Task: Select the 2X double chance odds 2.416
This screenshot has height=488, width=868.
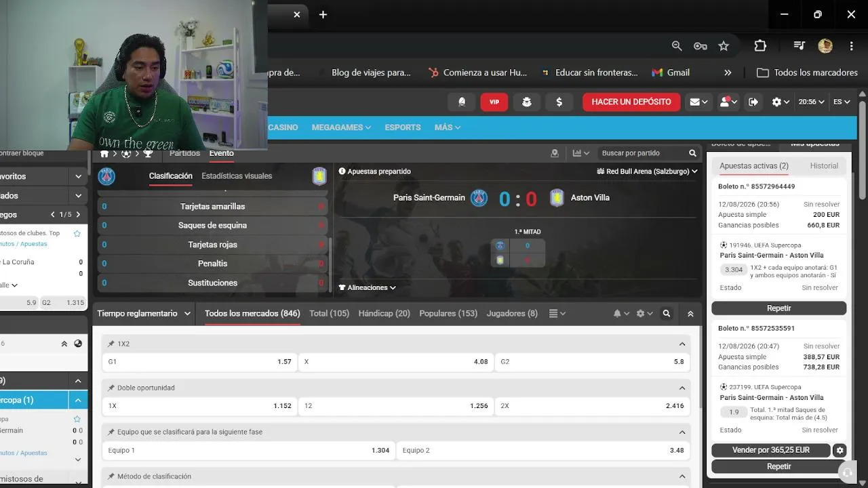Action: pos(593,406)
